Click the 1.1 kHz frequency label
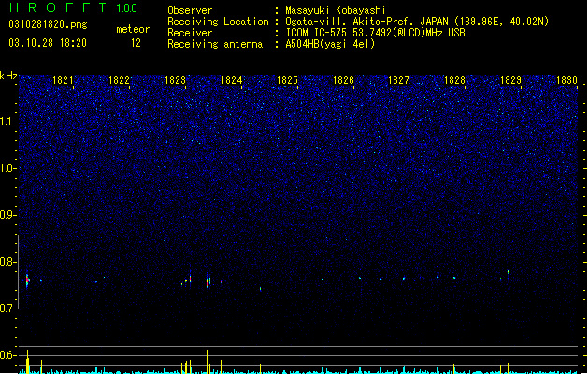This screenshot has width=588, height=374. pyautogui.click(x=8, y=122)
